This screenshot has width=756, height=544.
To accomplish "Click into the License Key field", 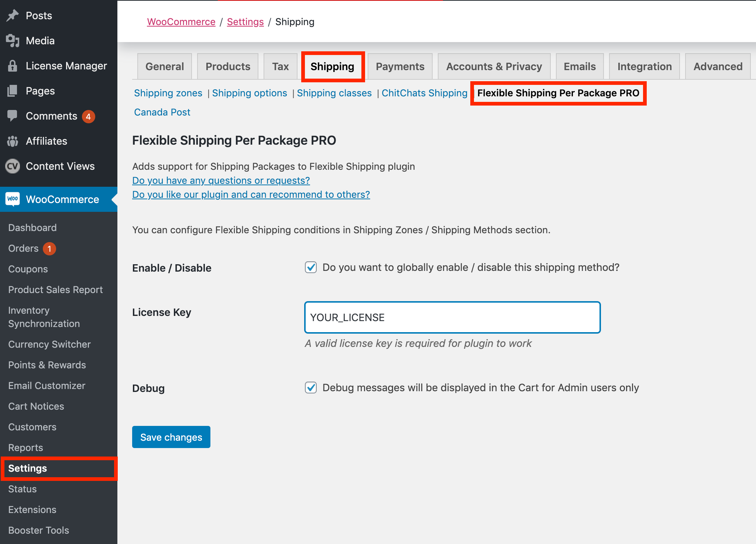I will 452,317.
